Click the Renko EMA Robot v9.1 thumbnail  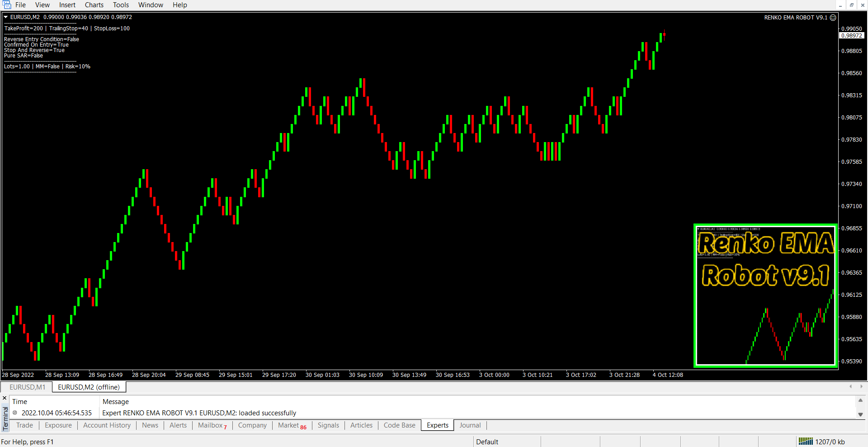point(765,295)
